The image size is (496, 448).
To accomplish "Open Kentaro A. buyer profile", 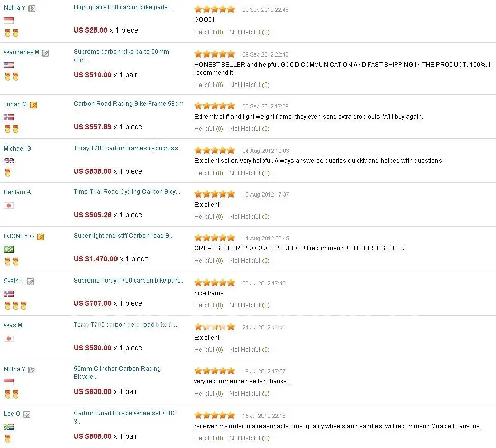I will [17, 192].
